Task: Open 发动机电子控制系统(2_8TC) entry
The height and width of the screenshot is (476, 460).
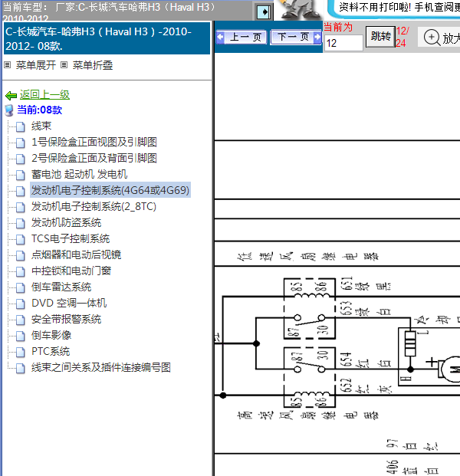Action: (x=94, y=206)
